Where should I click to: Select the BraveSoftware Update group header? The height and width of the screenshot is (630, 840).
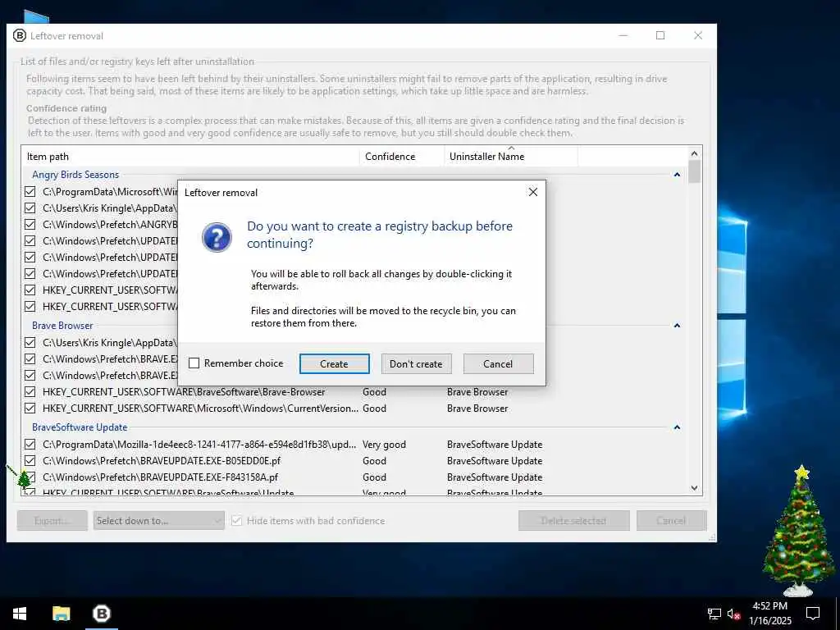(80, 427)
